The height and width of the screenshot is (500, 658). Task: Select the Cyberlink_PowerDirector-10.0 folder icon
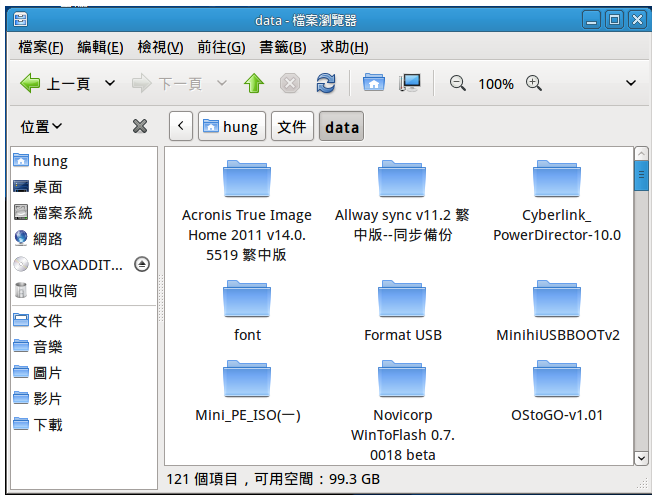coord(557,178)
